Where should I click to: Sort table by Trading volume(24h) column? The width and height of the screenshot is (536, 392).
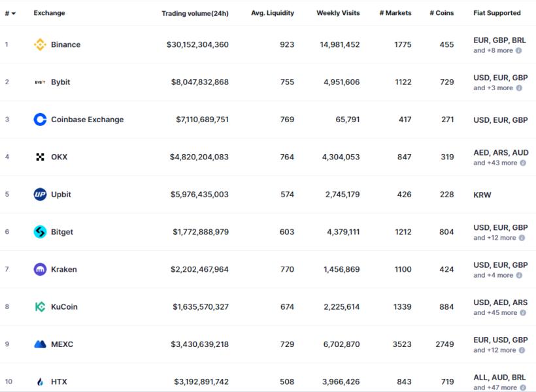[x=195, y=13]
